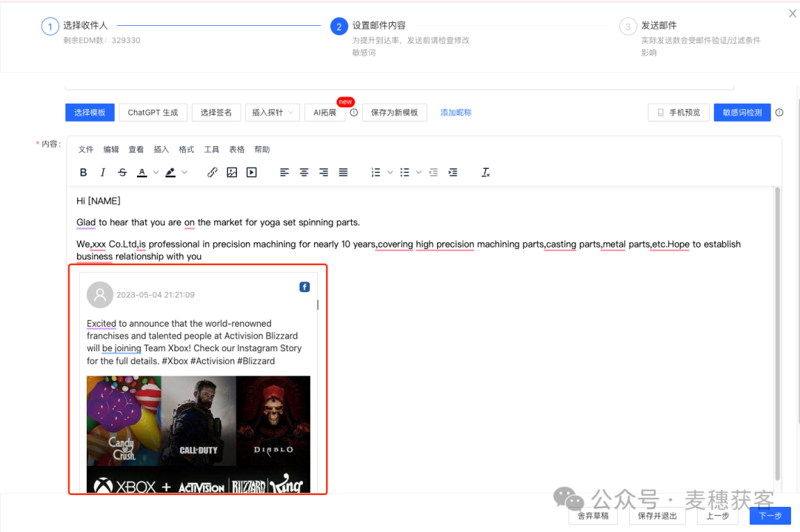The image size is (800, 532).
Task: Insert a hyperlink
Action: [213, 172]
